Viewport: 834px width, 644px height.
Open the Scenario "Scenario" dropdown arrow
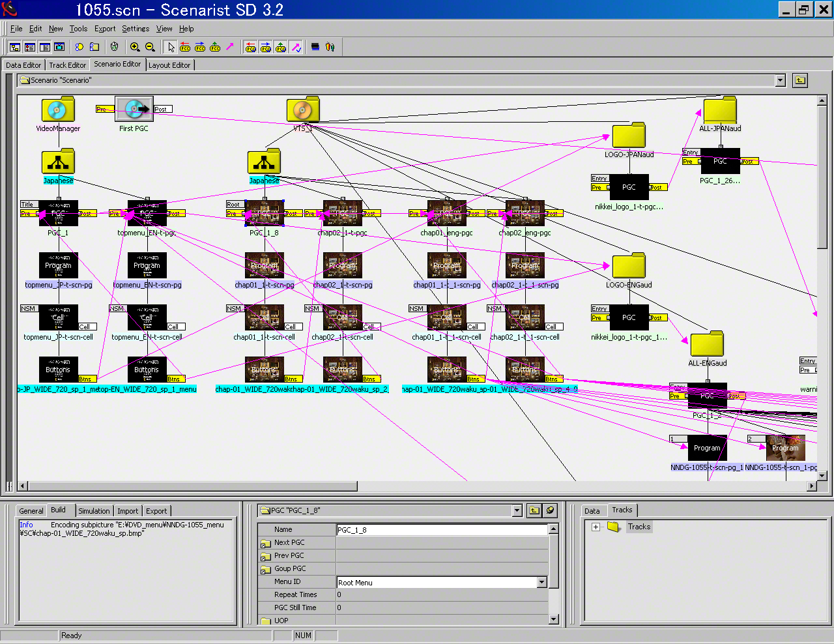point(780,80)
